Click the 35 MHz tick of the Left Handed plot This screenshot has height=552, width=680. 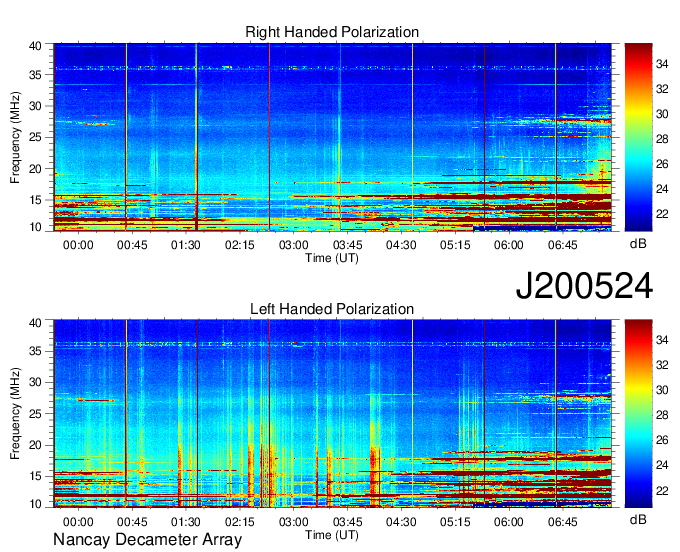(35, 351)
